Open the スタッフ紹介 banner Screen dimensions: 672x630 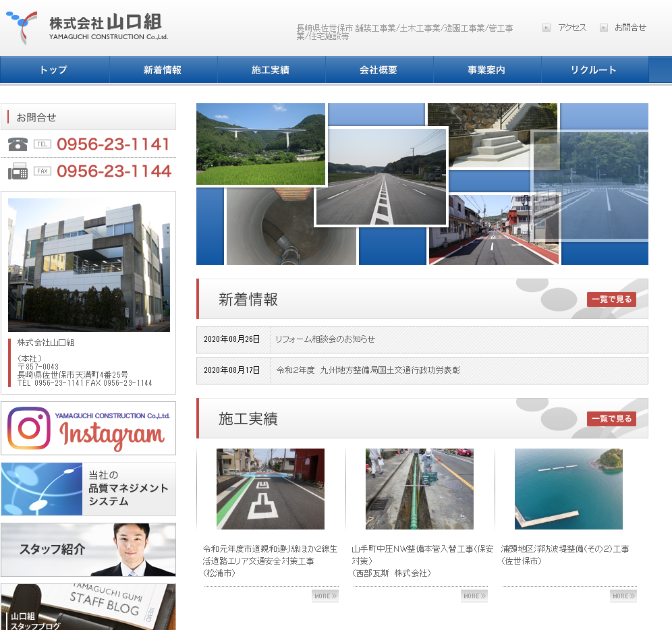[x=88, y=549]
